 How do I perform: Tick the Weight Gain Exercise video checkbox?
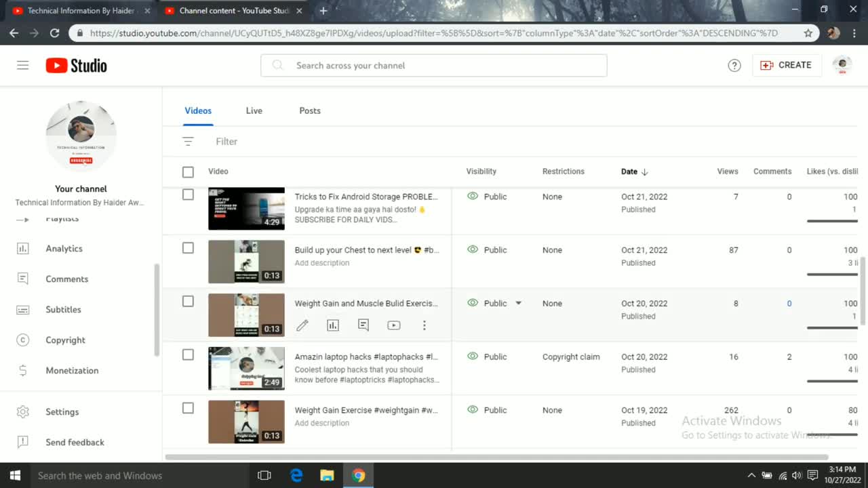pos(188,408)
